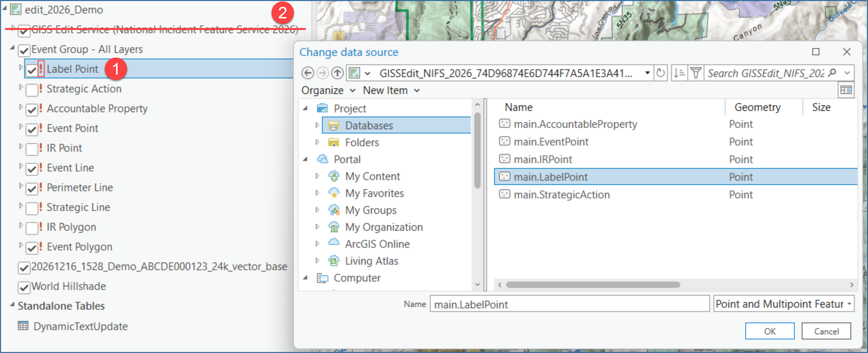
Task: Open the sort options icon
Action: [679, 73]
